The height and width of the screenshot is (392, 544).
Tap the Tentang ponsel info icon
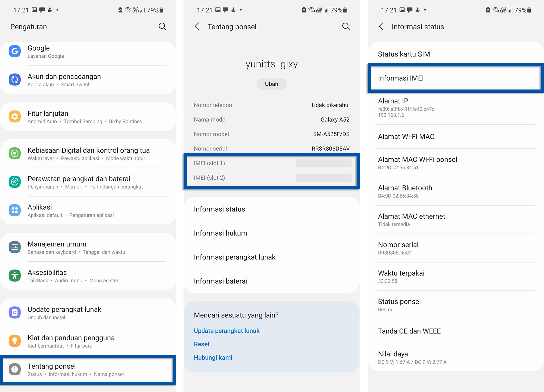tap(15, 369)
